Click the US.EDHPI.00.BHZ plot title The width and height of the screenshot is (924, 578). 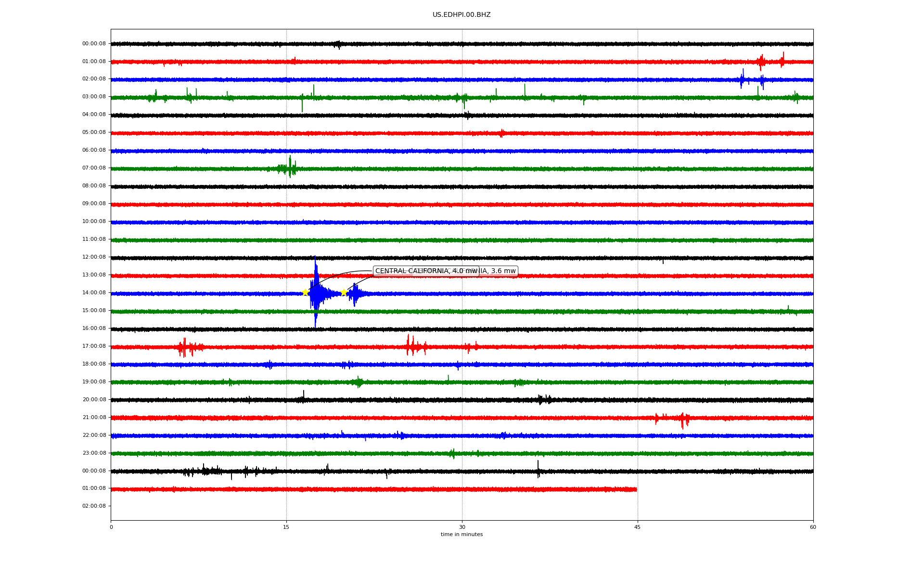(462, 15)
